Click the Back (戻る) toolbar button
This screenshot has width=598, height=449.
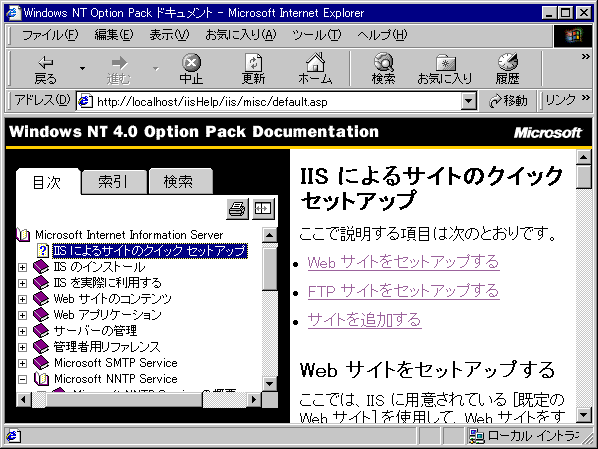tap(45, 69)
